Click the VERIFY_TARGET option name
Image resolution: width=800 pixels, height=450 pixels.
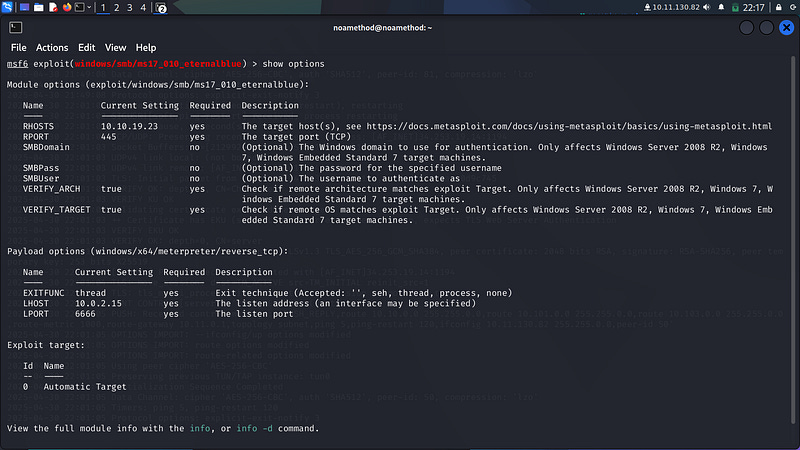57,210
